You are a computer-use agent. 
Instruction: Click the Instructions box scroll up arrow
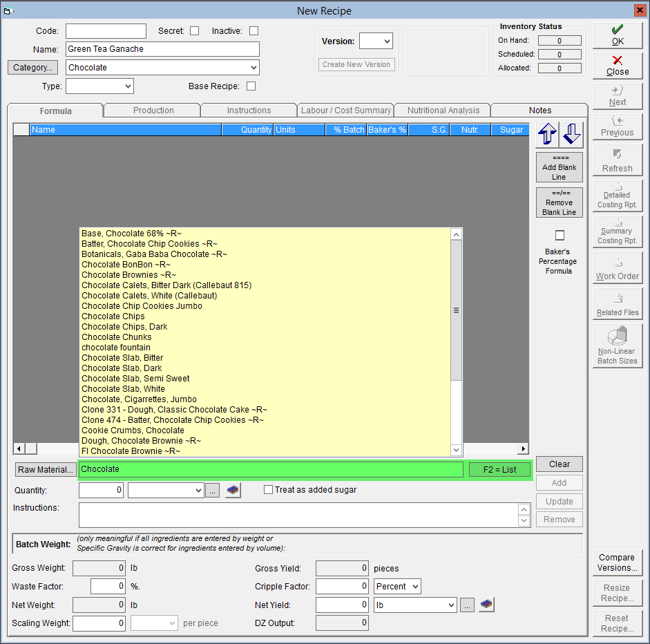524,510
